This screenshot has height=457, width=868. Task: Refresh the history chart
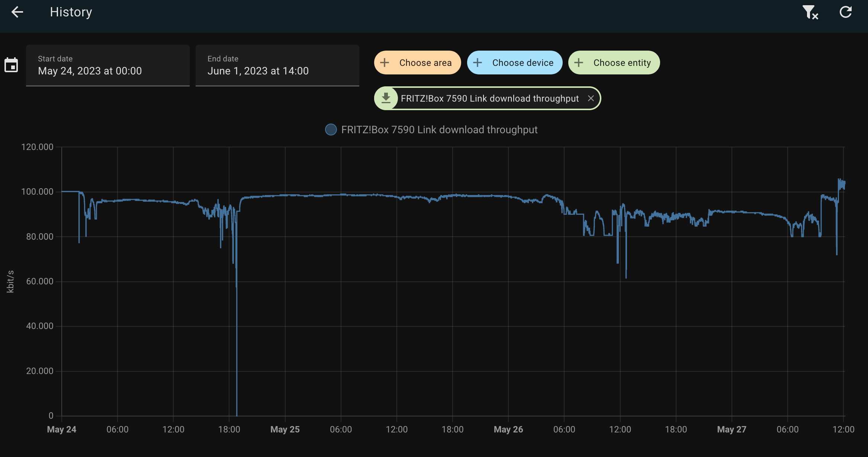[846, 12]
